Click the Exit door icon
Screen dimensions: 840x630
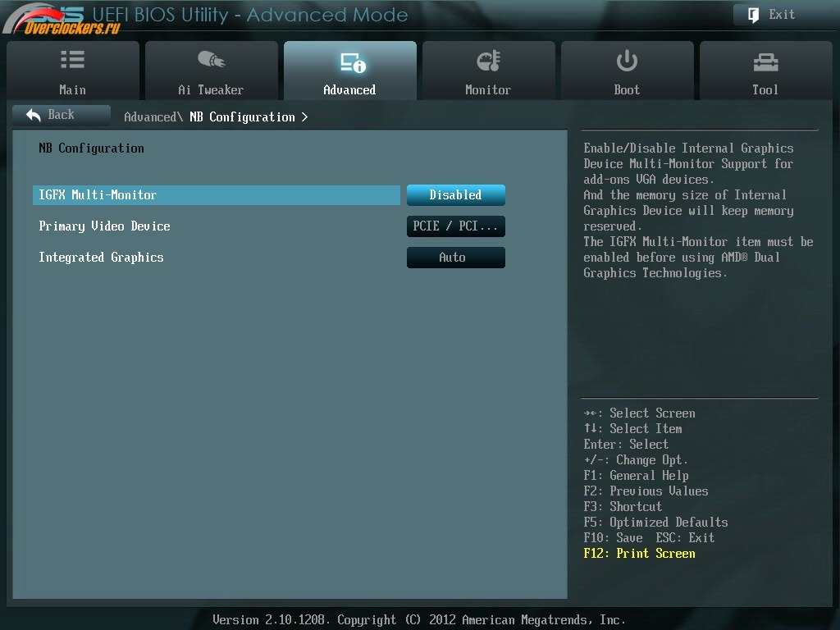(753, 15)
